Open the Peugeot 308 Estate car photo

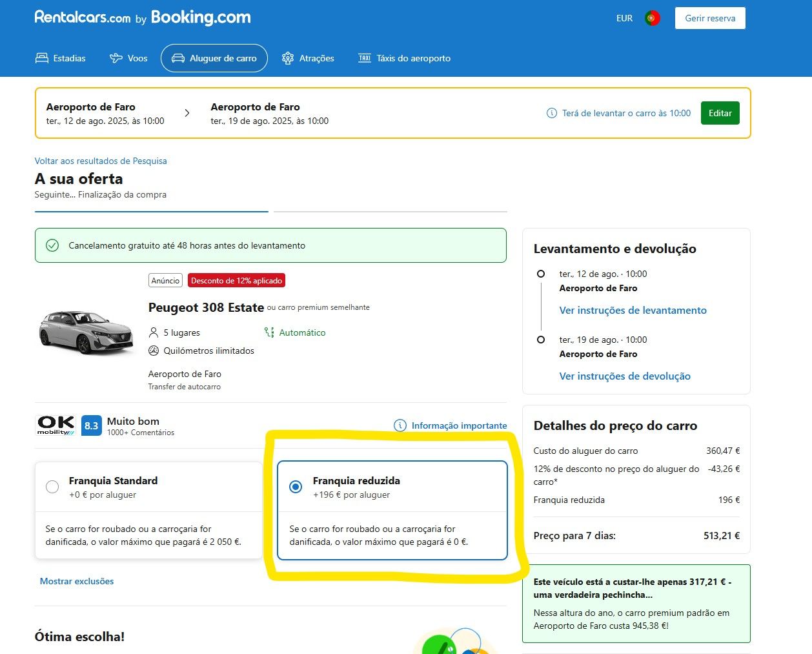(86, 331)
